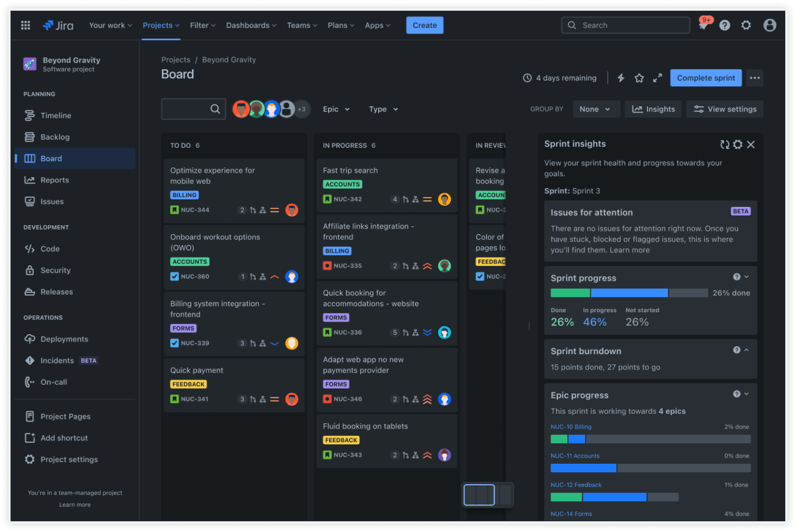796x532 pixels.
Task: Collapse the Epic progress section
Action: (x=747, y=394)
